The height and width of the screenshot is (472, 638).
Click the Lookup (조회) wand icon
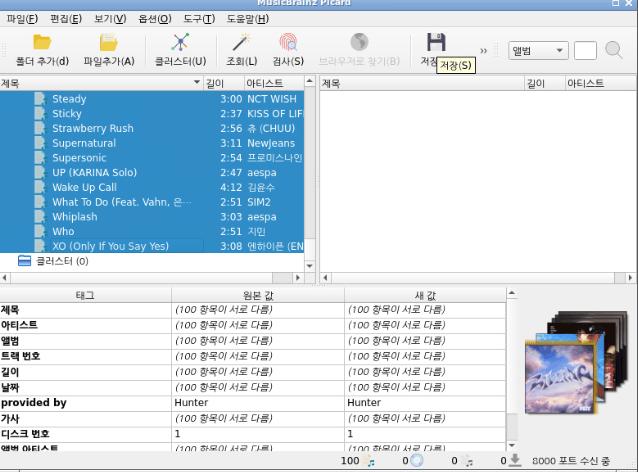(241, 43)
